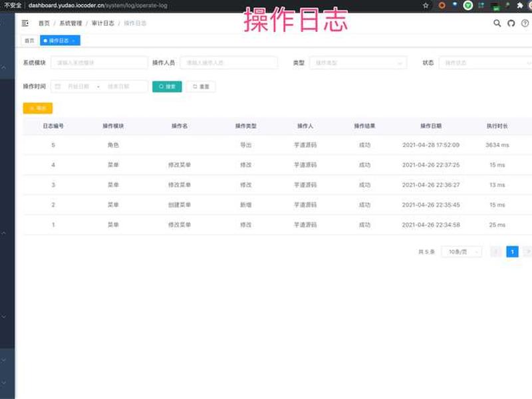Click the 执行时长 column header
532x399 pixels.
[497, 126]
